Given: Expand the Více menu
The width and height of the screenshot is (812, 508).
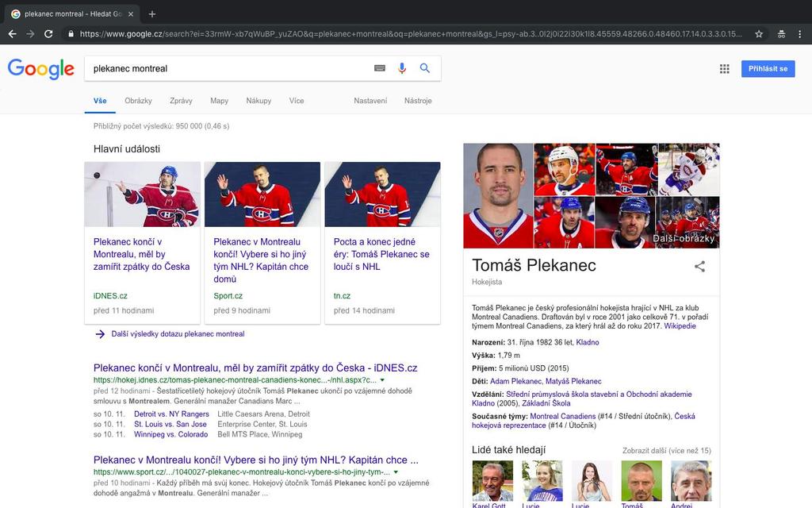Looking at the screenshot, I should (297, 101).
